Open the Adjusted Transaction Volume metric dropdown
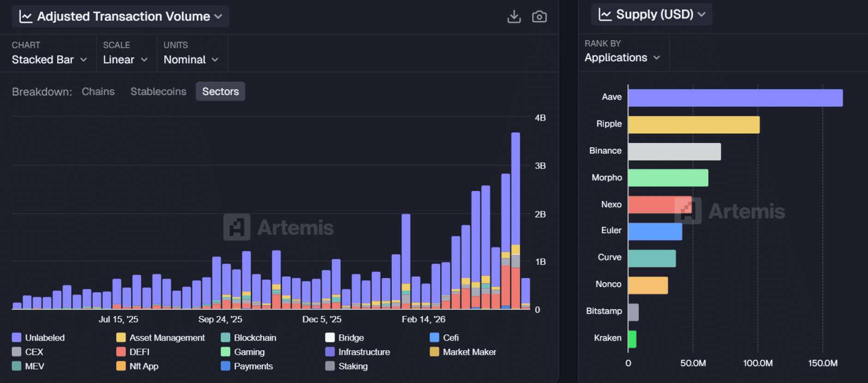This screenshot has width=868, height=383. [x=120, y=17]
